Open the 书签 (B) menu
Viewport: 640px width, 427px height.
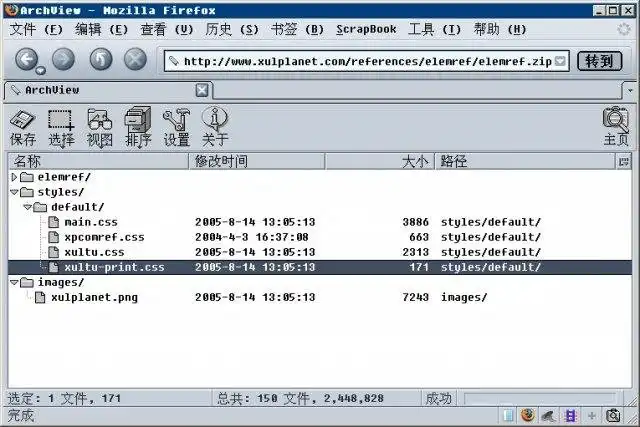click(x=297, y=29)
